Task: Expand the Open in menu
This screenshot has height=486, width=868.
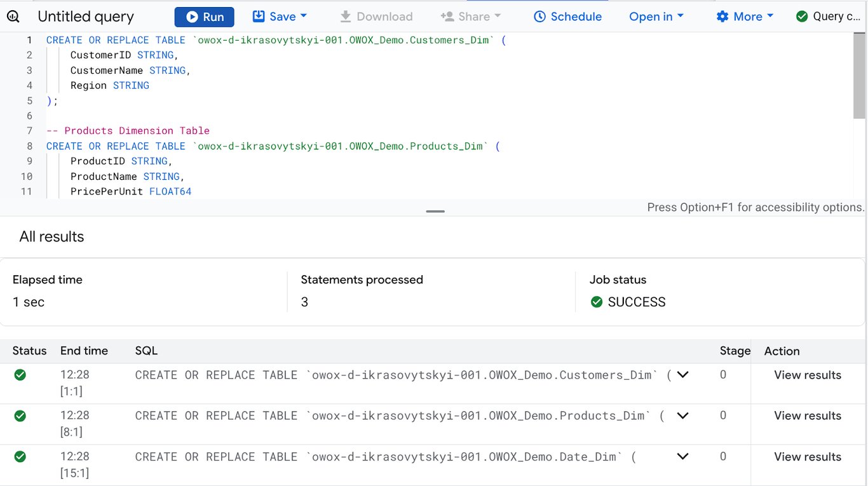Action: click(656, 17)
